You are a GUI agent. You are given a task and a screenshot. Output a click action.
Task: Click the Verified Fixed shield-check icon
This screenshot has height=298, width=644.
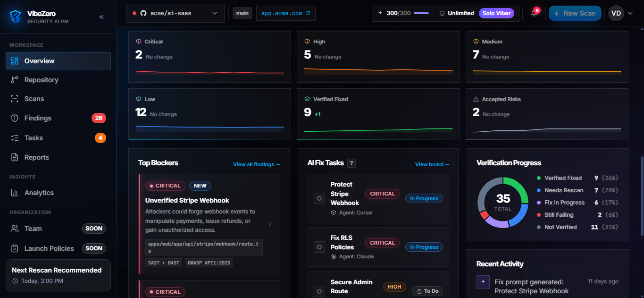(307, 99)
